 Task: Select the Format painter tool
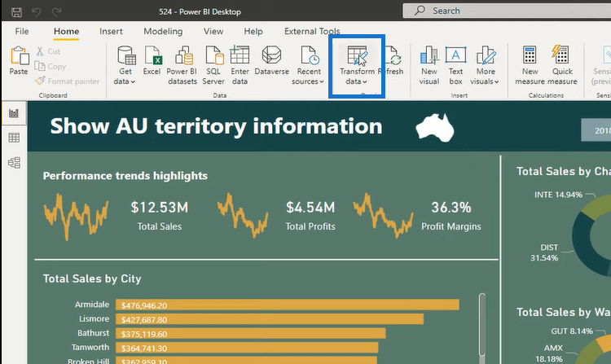pos(67,81)
